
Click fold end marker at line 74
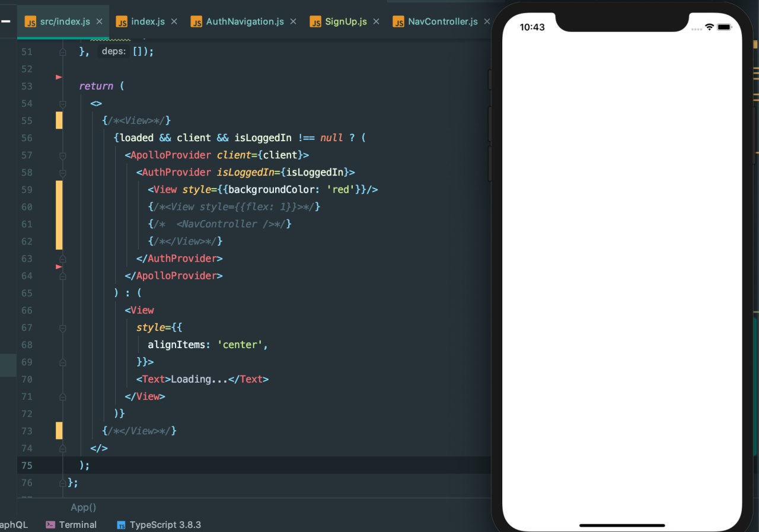tap(63, 448)
